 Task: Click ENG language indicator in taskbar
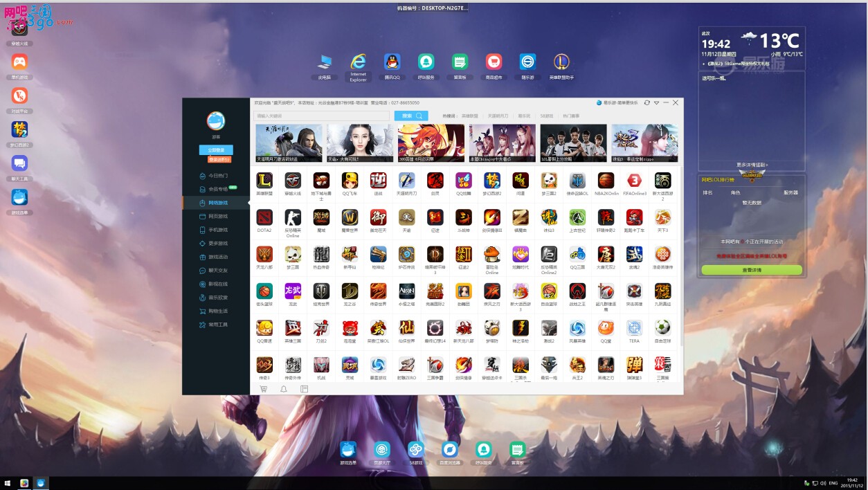(x=833, y=482)
